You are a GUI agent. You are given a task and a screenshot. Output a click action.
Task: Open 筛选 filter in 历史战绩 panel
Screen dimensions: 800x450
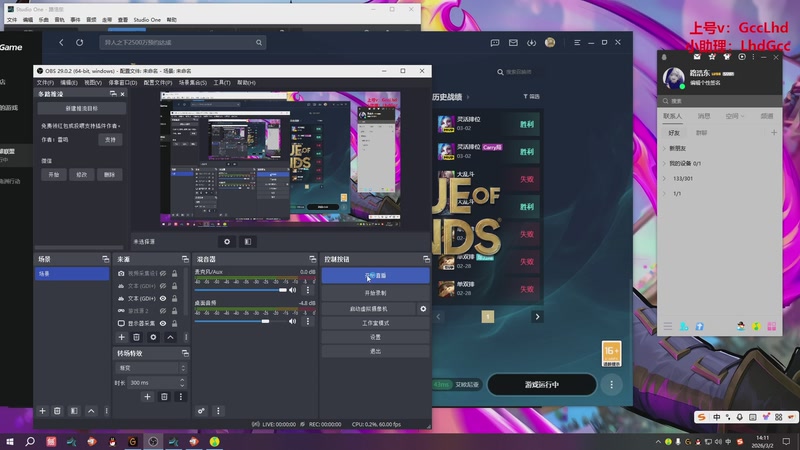531,96
